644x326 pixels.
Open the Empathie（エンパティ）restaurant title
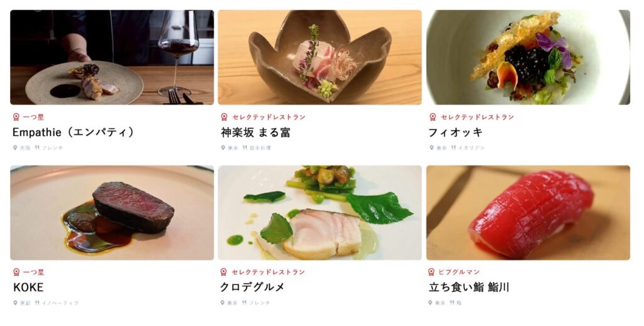(x=74, y=132)
